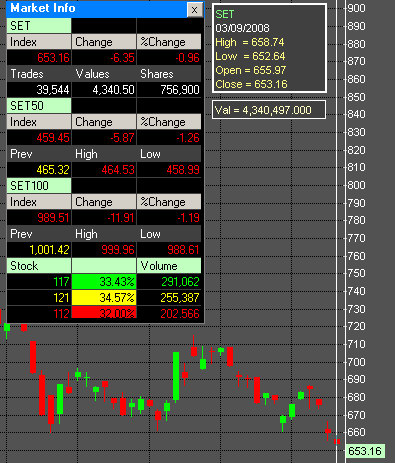This screenshot has height=463, width=395.
Task: Select the SET50 index header cell
Action: tap(39, 106)
